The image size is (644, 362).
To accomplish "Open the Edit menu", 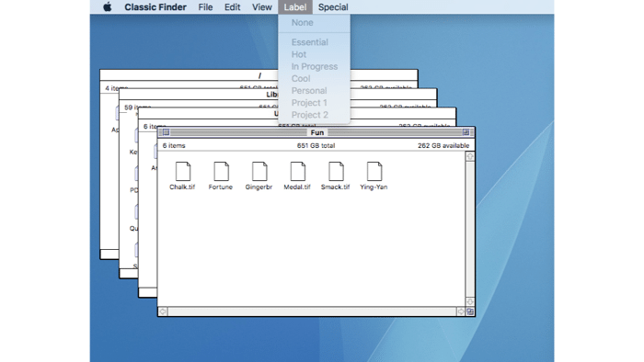I will point(232,7).
